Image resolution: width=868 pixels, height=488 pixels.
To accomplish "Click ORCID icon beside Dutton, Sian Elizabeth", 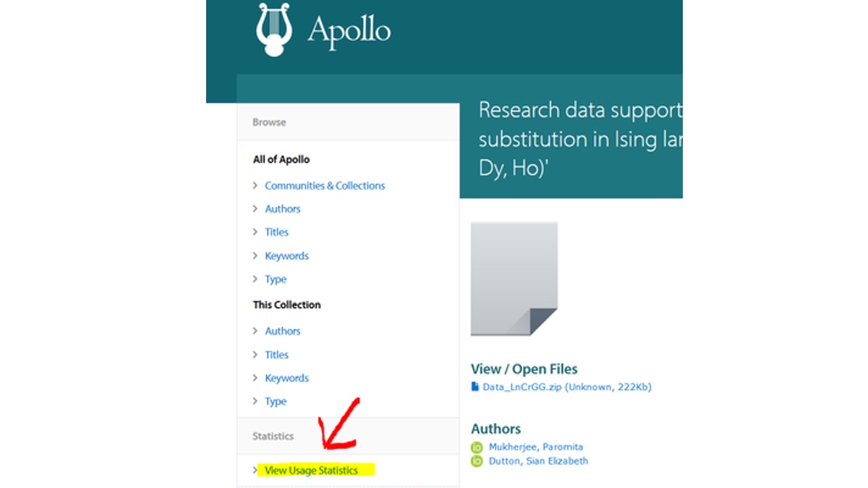I will click(x=477, y=461).
